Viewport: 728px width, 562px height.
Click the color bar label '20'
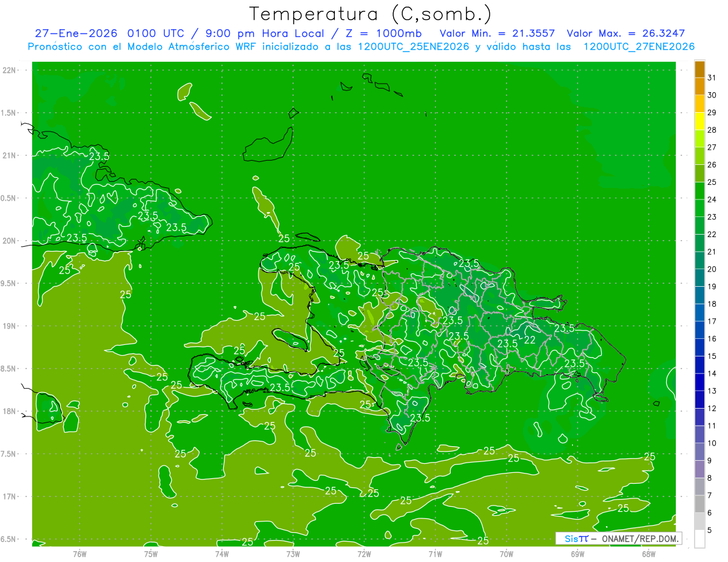712,269
